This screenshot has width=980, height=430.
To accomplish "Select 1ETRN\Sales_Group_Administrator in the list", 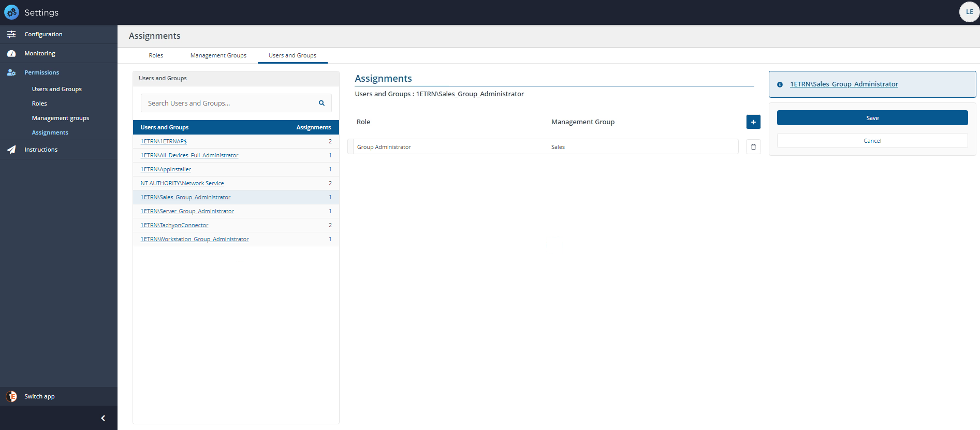I will coord(185,197).
